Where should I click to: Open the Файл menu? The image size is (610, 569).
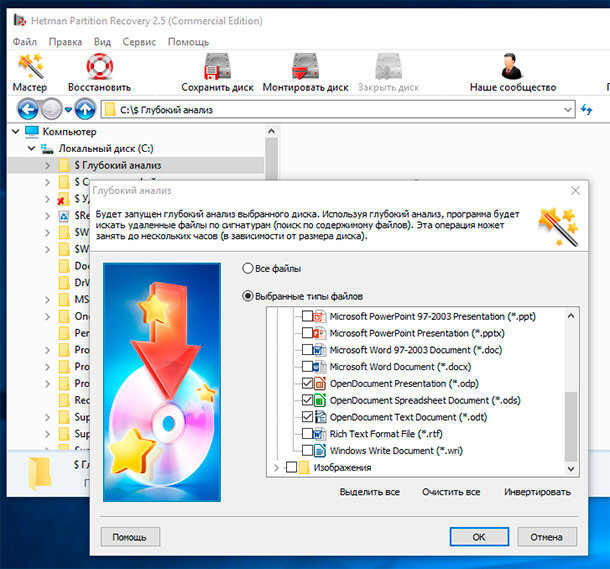tap(25, 42)
